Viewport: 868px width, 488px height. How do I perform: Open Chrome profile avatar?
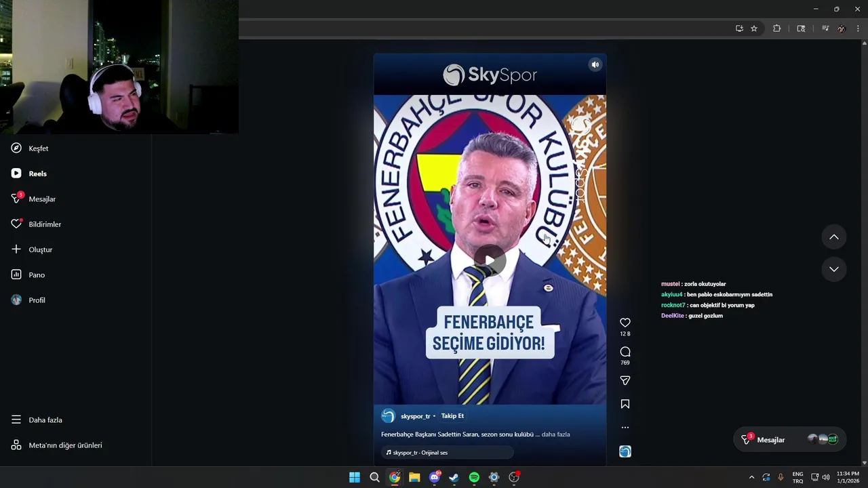(x=842, y=28)
